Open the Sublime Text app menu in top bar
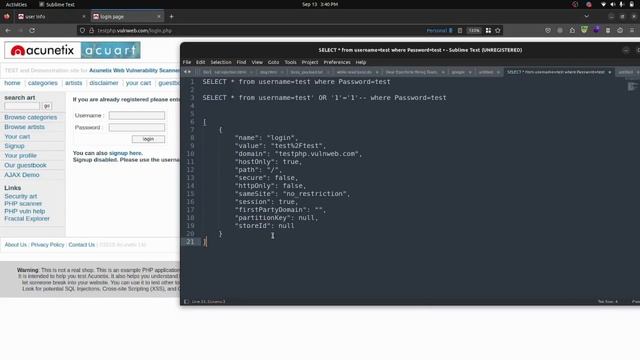 pyautogui.click(x=57, y=4)
